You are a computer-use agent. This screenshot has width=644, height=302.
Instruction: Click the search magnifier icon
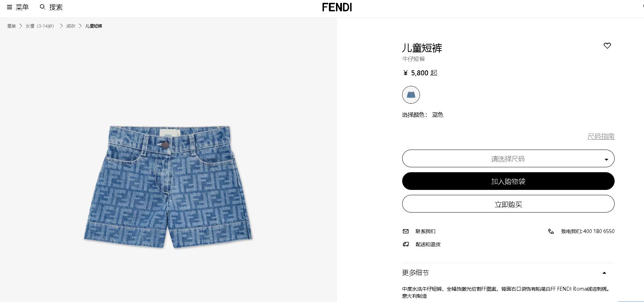click(42, 7)
